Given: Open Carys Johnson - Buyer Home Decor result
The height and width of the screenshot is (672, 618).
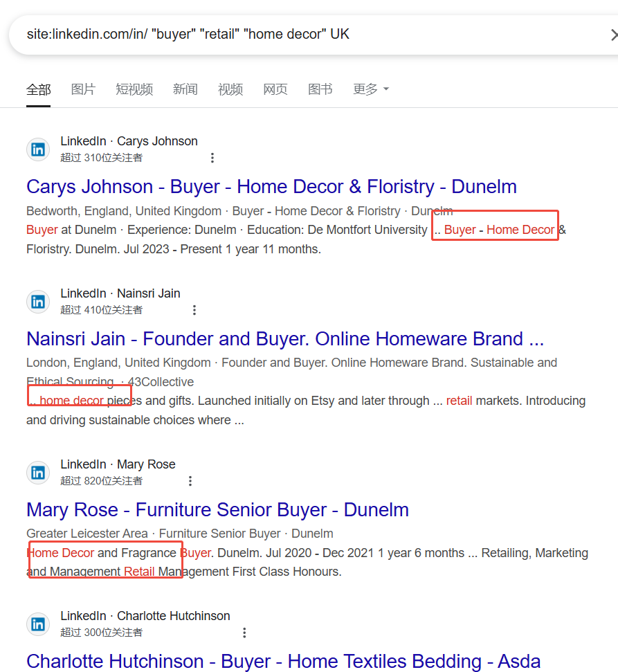Looking at the screenshot, I should coord(271,187).
